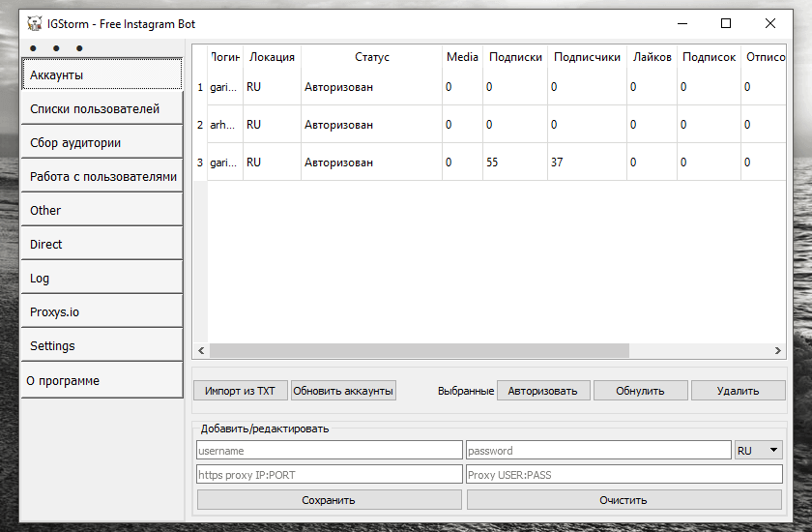The height and width of the screenshot is (532, 812).
Task: Click the table's horizontal scrollbar thumb
Action: (x=419, y=351)
